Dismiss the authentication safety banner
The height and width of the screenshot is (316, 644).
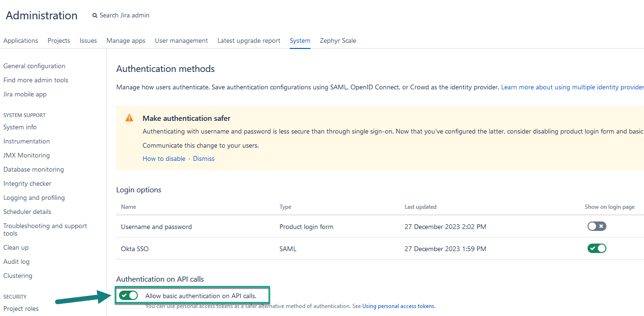point(203,158)
